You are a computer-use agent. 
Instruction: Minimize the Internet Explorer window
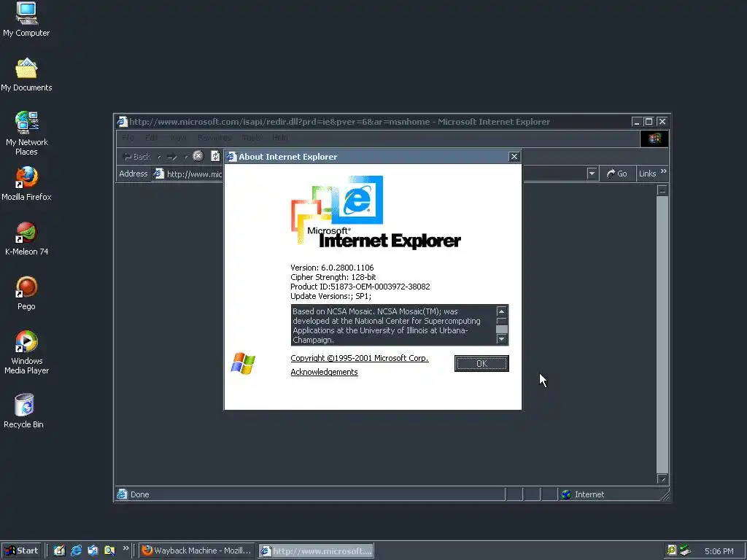click(636, 122)
